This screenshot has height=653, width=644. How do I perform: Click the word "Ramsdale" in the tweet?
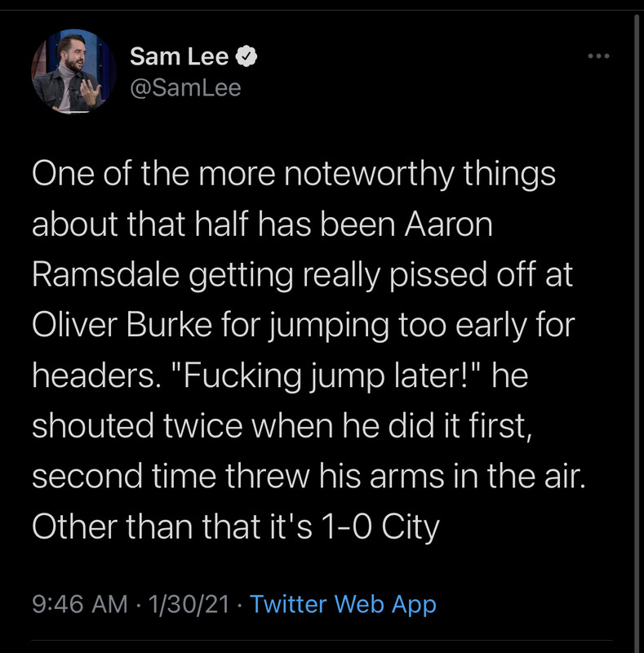point(106,275)
